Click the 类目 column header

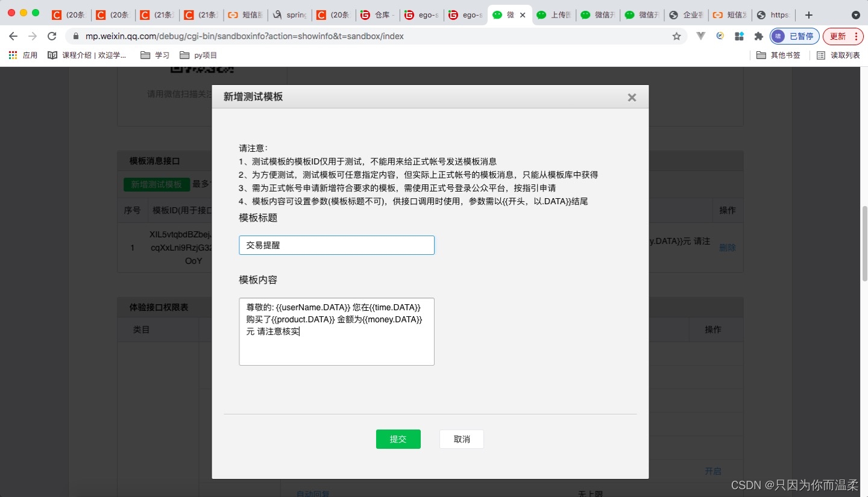coord(141,330)
